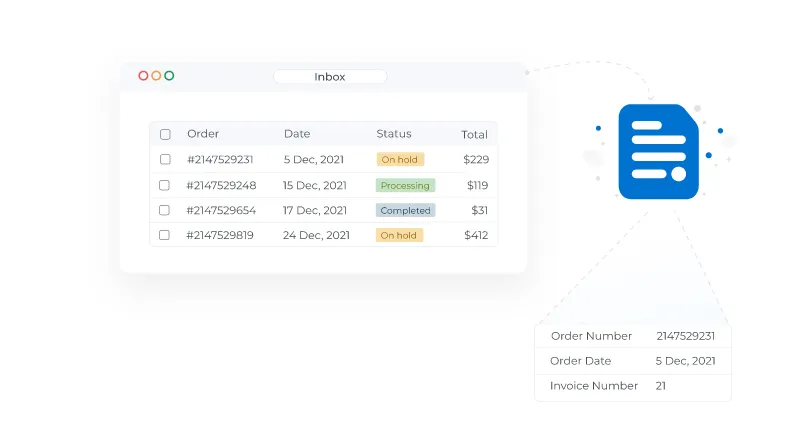Click the Order Date value in details card
This screenshot has height=431, width=799.
coord(685,361)
